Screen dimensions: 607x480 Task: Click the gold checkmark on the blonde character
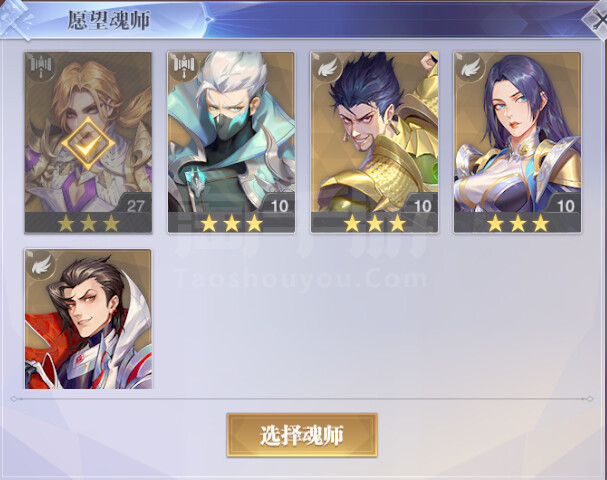88,144
